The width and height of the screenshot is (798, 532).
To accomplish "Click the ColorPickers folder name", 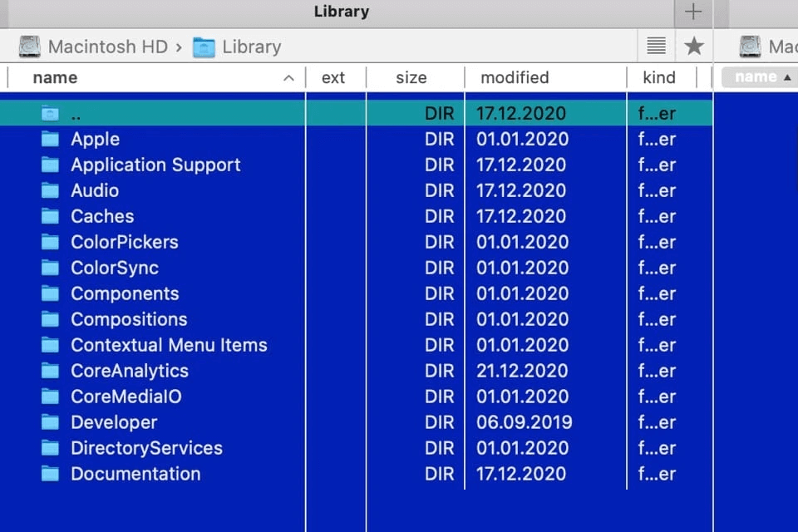I will pos(125,242).
